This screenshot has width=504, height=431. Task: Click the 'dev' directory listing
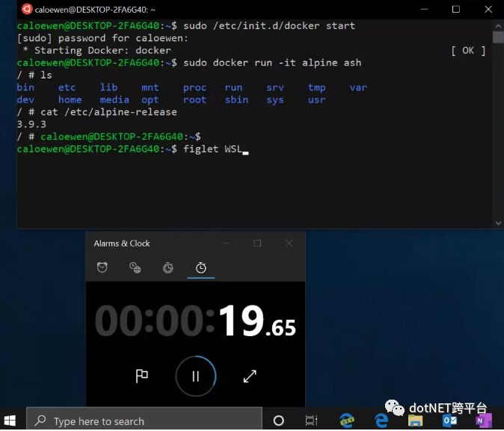(x=25, y=99)
